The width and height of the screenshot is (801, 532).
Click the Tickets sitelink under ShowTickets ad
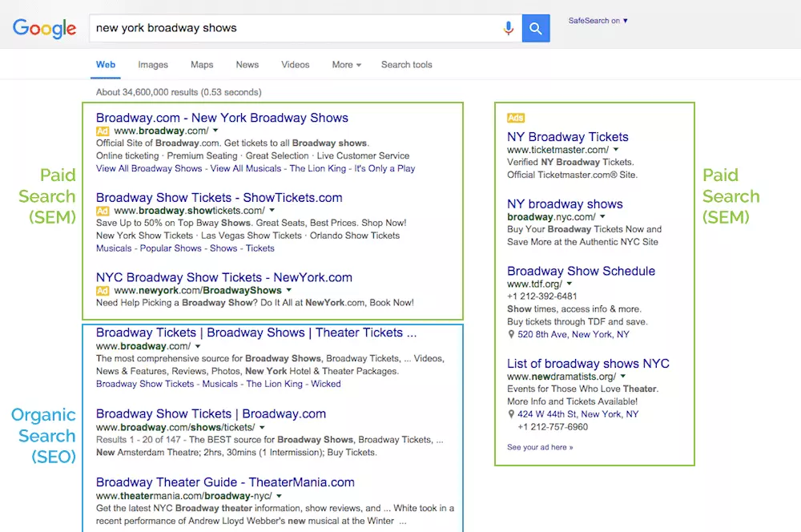[260, 248]
